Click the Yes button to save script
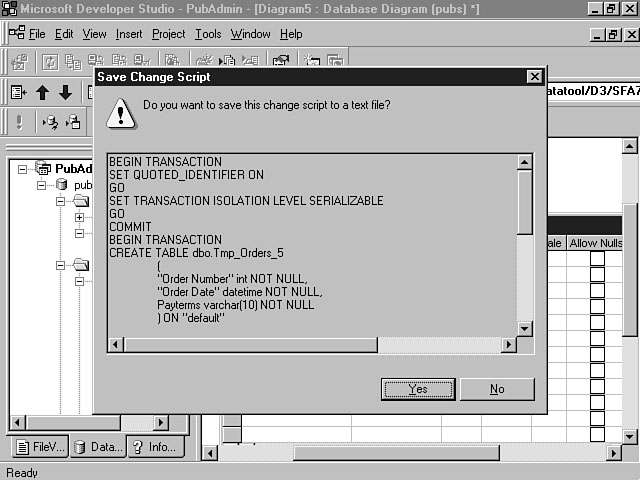The image size is (640, 480). click(x=418, y=389)
